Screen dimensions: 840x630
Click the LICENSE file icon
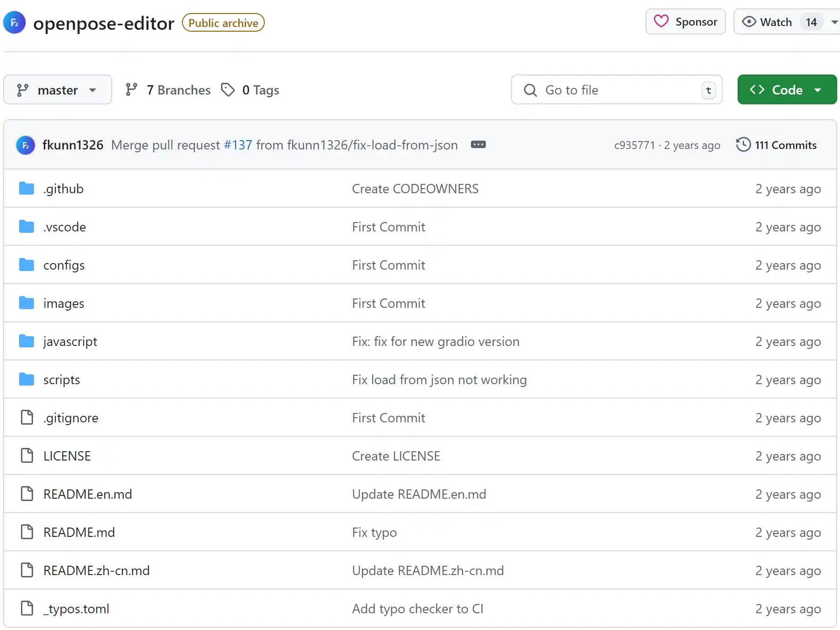click(27, 456)
